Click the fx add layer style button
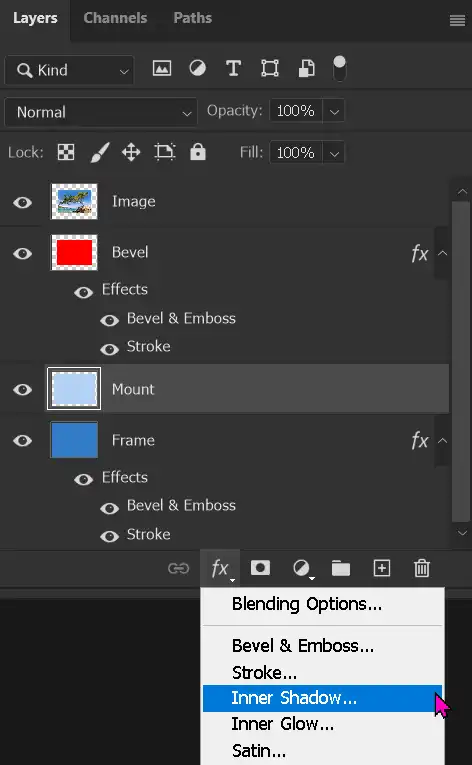 point(220,568)
